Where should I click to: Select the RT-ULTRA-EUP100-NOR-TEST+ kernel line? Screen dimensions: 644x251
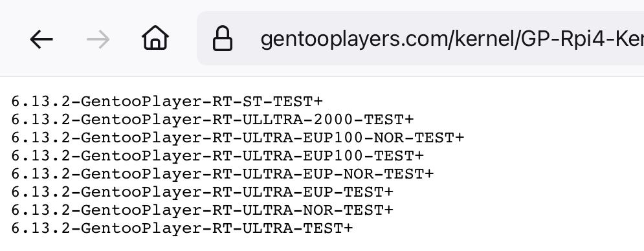(x=238, y=137)
